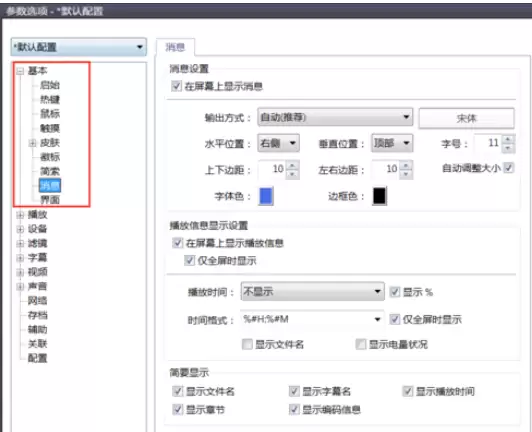Image resolution: width=532 pixels, height=432 pixels.
Task: Expand the 皮肤 tree node
Action: tap(32, 143)
